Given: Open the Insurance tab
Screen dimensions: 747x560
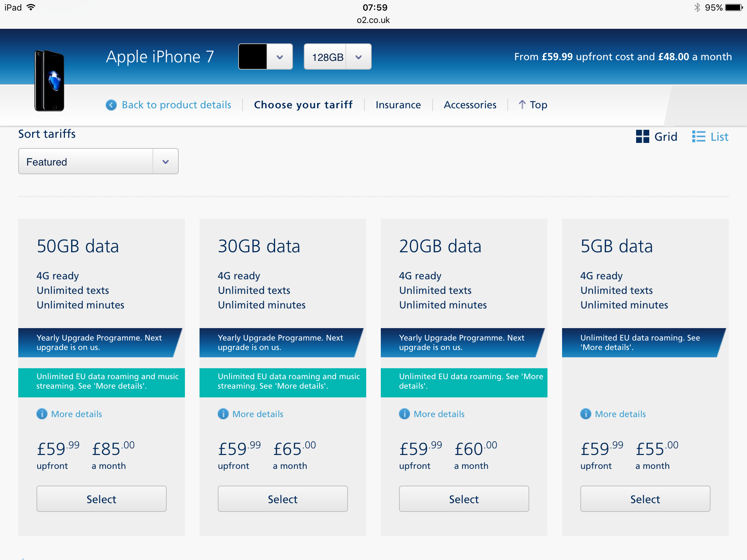Looking at the screenshot, I should pos(398,105).
